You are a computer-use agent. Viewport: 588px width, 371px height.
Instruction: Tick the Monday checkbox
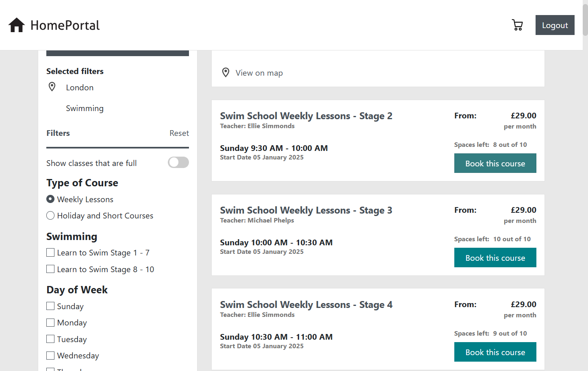tap(50, 323)
